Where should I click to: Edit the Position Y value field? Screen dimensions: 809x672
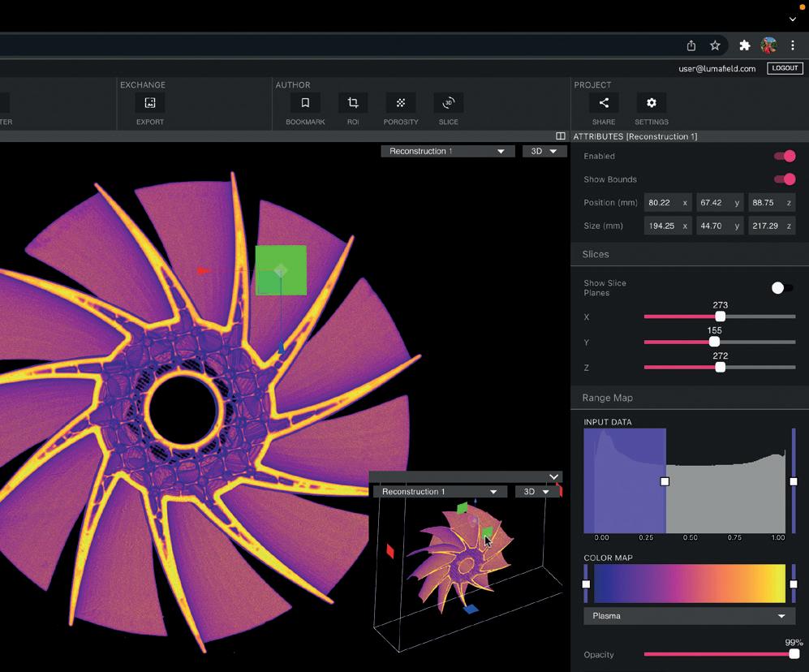point(720,203)
